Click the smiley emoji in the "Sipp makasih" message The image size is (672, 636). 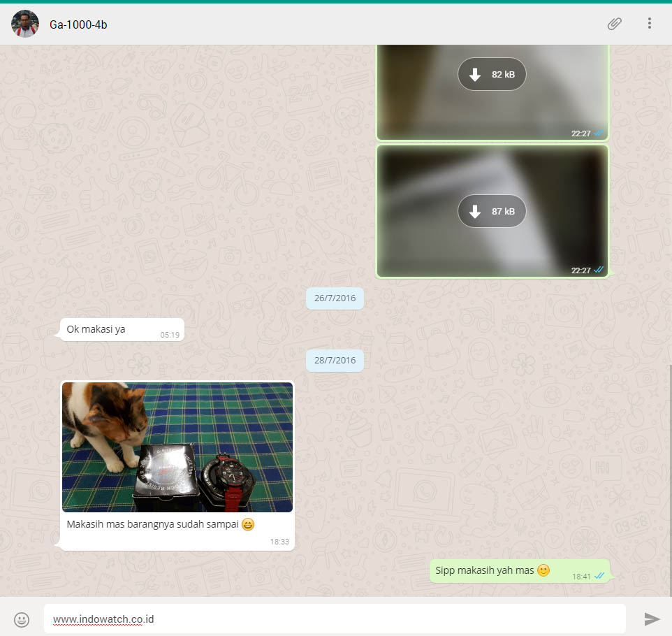click(x=543, y=570)
